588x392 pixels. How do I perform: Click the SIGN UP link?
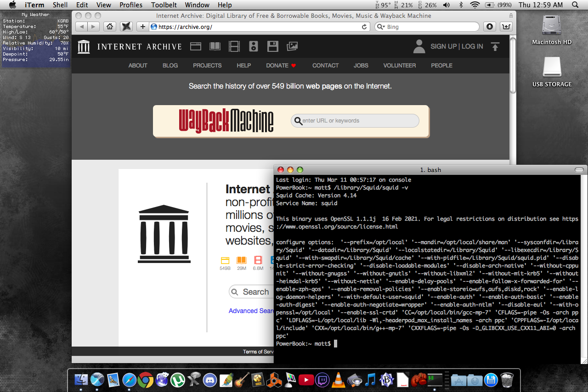(x=443, y=46)
